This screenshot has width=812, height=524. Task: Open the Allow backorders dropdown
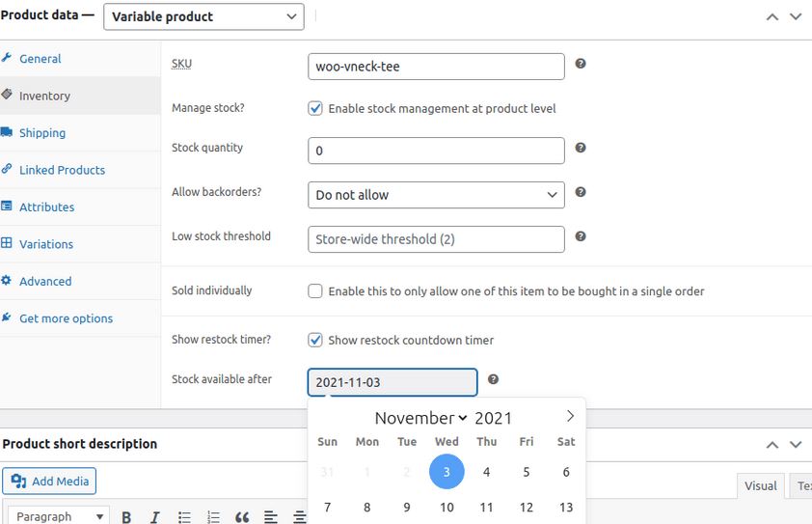[436, 195]
